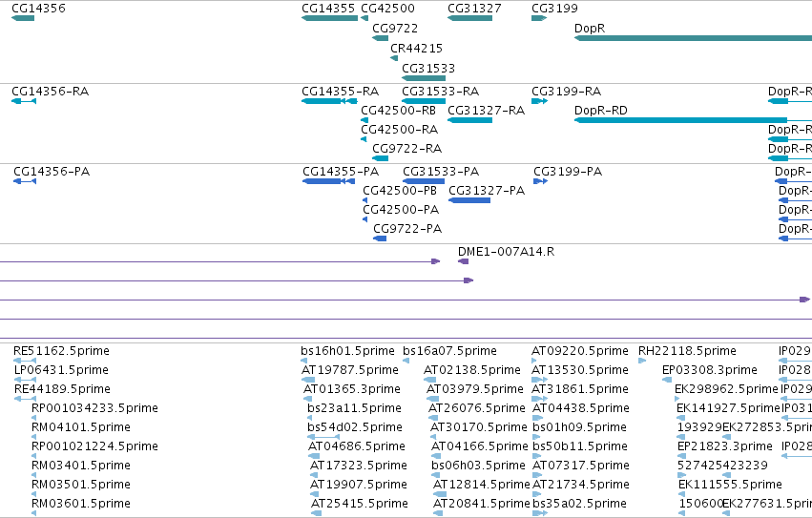Click the CG42500-PB protein label
The image size is (812, 518).
(x=400, y=191)
